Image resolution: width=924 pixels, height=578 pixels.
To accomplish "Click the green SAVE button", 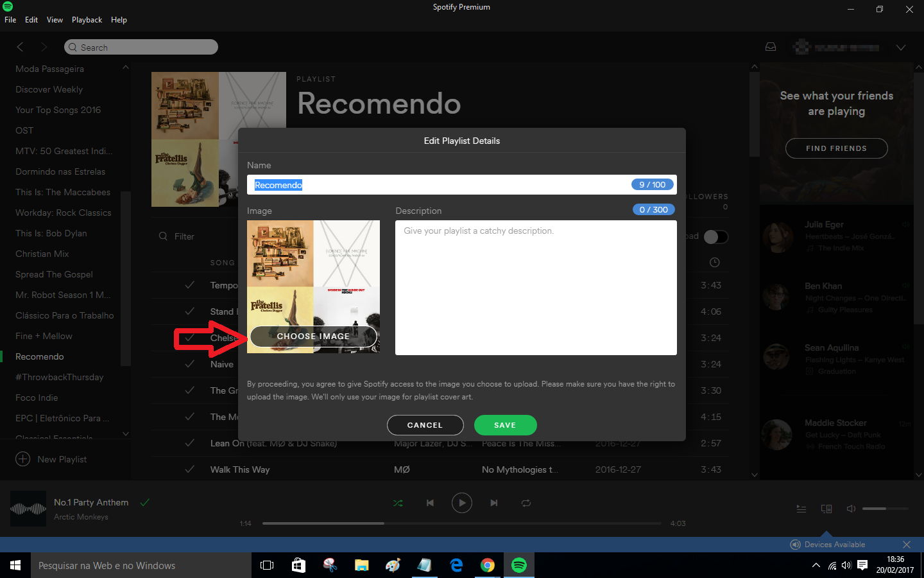I will point(505,425).
